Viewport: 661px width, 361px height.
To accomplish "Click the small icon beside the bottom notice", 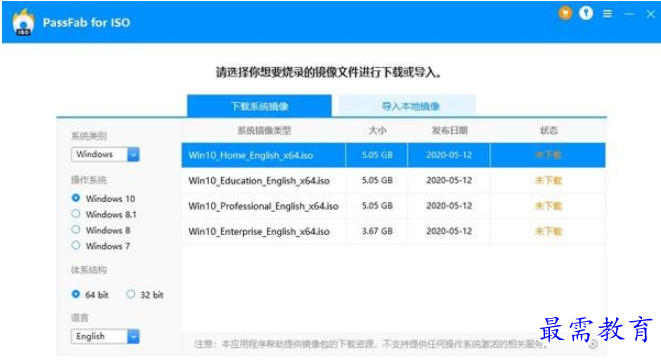I will point(593,344).
